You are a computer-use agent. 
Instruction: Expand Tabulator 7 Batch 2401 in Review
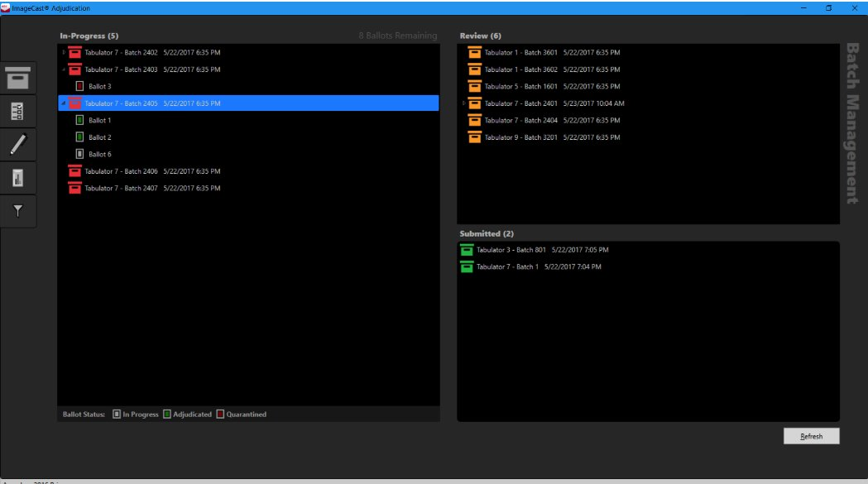click(x=463, y=103)
